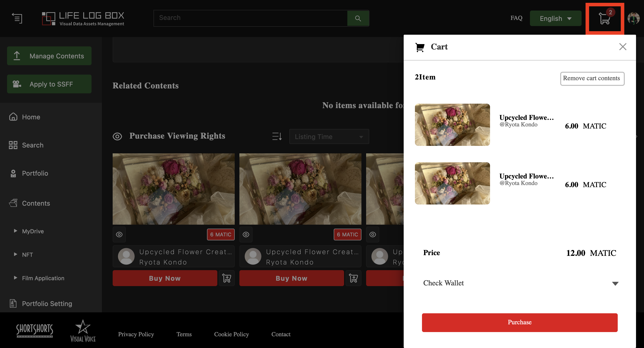Expand the MyDrive tree item
Viewport: 644px width, 348px height.
(15, 231)
